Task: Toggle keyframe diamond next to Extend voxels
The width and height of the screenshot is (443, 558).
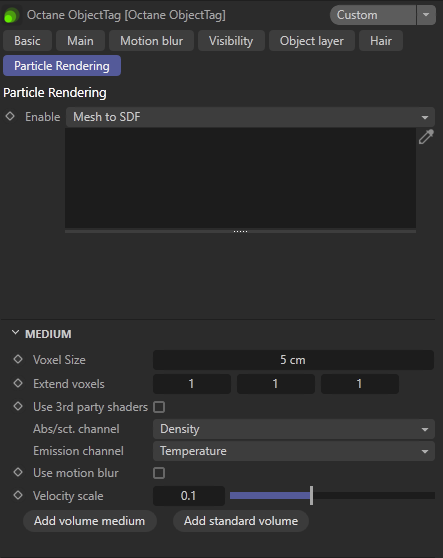Action: pos(18,383)
